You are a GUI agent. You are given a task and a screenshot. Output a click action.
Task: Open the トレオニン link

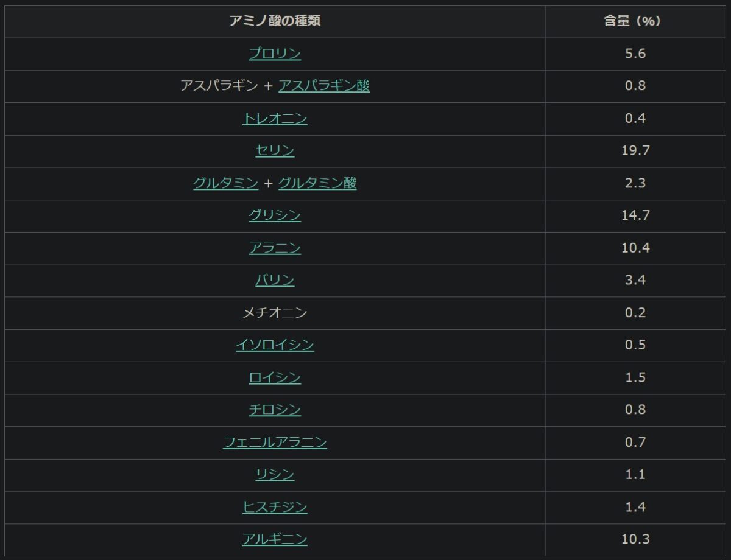click(x=275, y=118)
